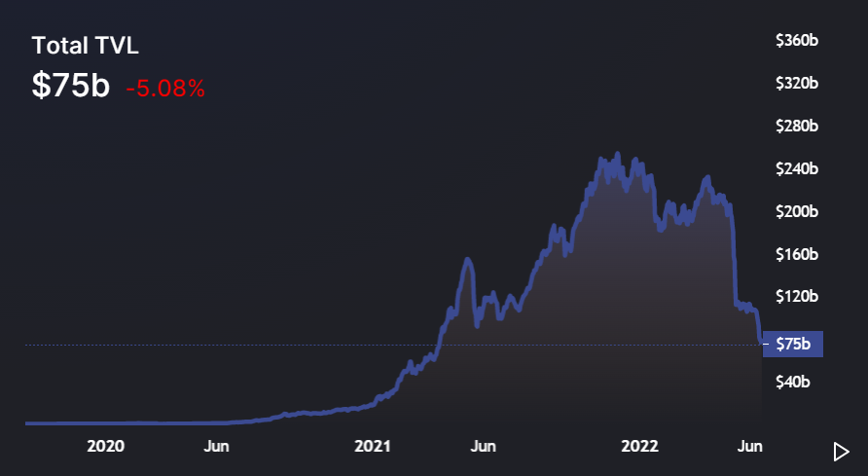
Task: Click the Jun label after 2022
Action: (750, 446)
